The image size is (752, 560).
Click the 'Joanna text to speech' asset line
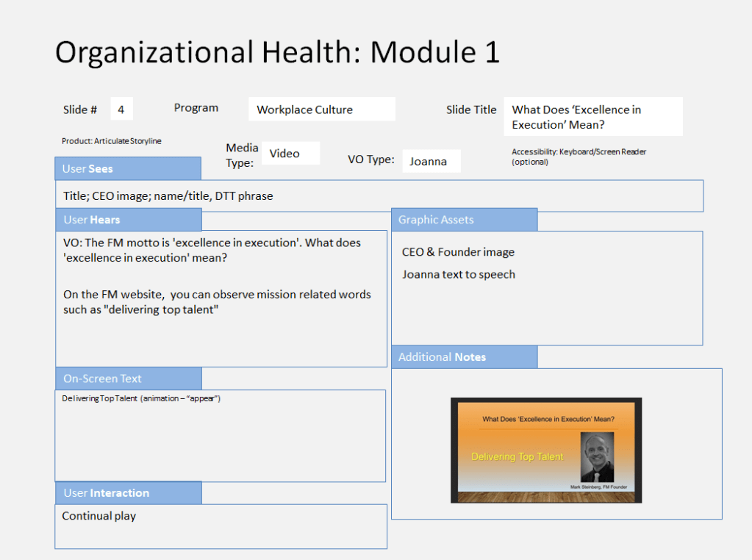coord(458,274)
